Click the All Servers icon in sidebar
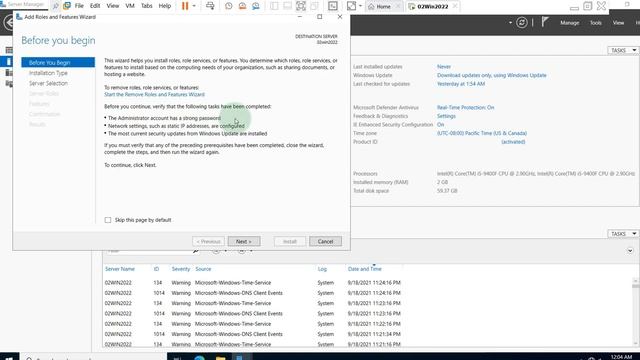This screenshot has width=640, height=360. coord(9,73)
